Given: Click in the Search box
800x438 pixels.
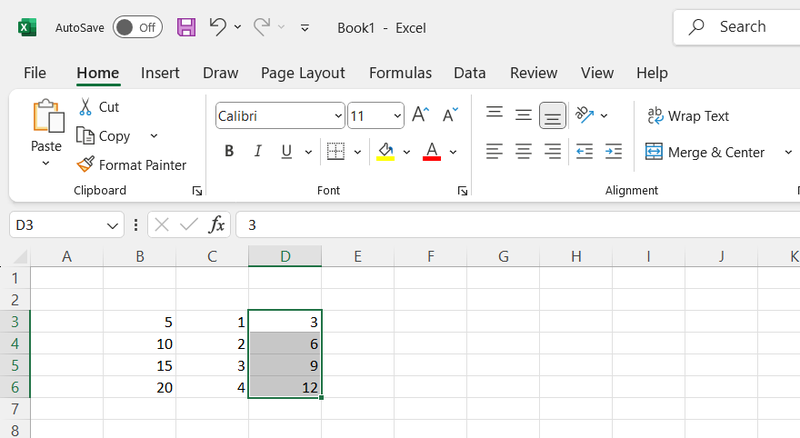Looking at the screenshot, I should point(737,27).
